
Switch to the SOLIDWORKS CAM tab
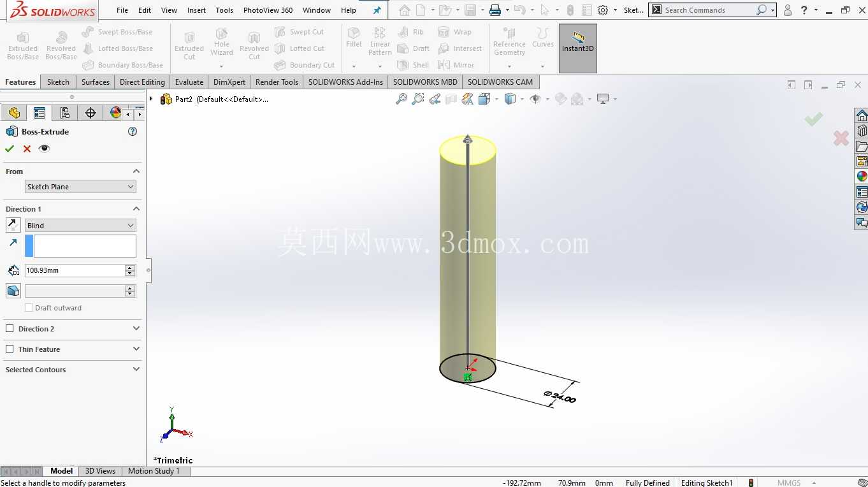500,82
